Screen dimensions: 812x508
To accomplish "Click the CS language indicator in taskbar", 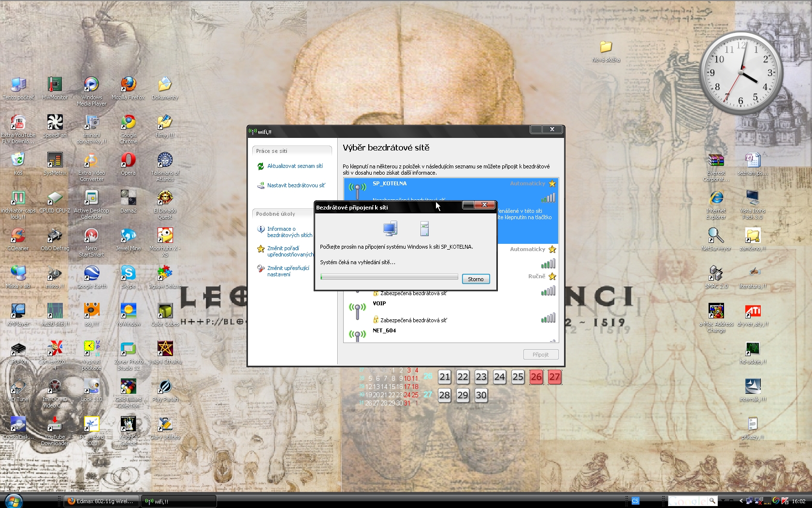I will coord(635,501).
